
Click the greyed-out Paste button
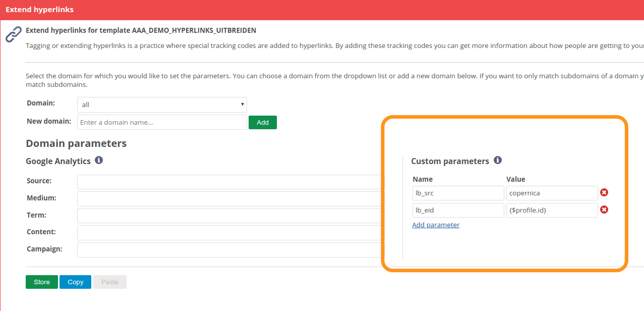click(x=109, y=282)
